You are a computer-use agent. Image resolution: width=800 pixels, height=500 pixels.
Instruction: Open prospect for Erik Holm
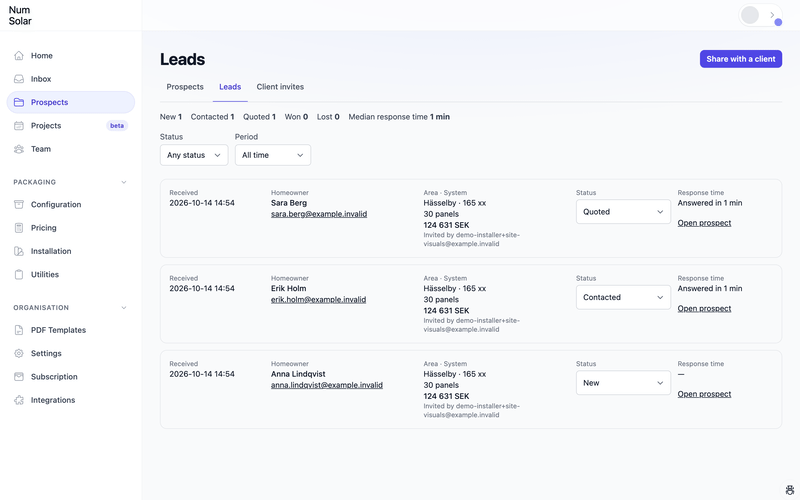(x=704, y=309)
